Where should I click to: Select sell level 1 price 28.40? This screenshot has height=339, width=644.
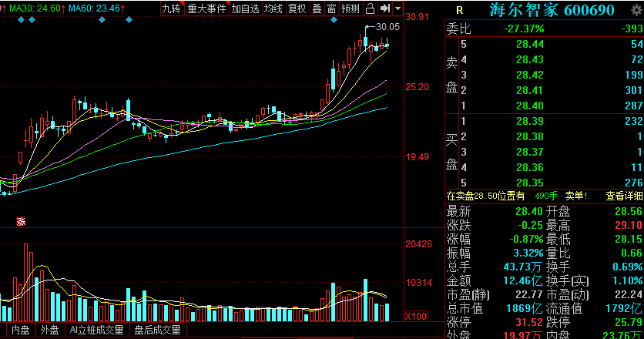tap(530, 106)
